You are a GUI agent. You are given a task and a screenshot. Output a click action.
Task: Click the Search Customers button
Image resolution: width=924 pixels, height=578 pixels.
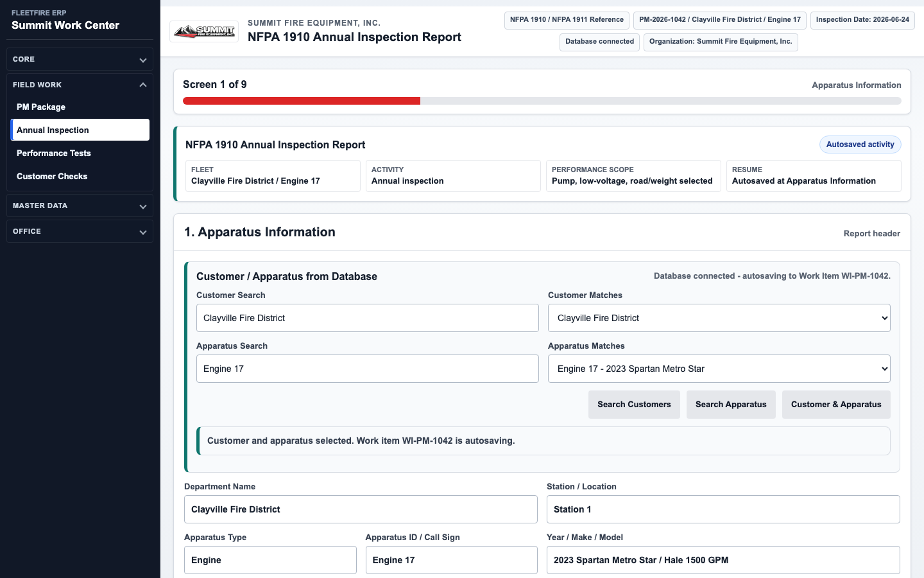pyautogui.click(x=634, y=405)
